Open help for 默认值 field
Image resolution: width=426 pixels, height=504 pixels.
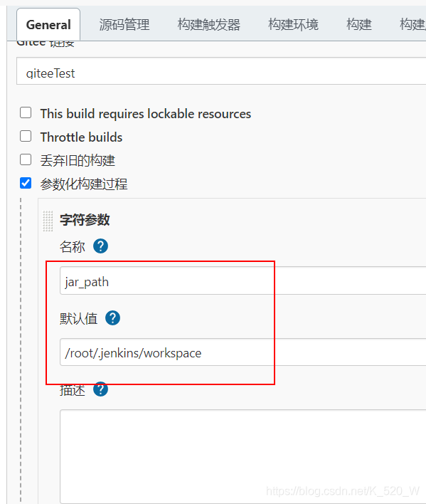pos(112,318)
